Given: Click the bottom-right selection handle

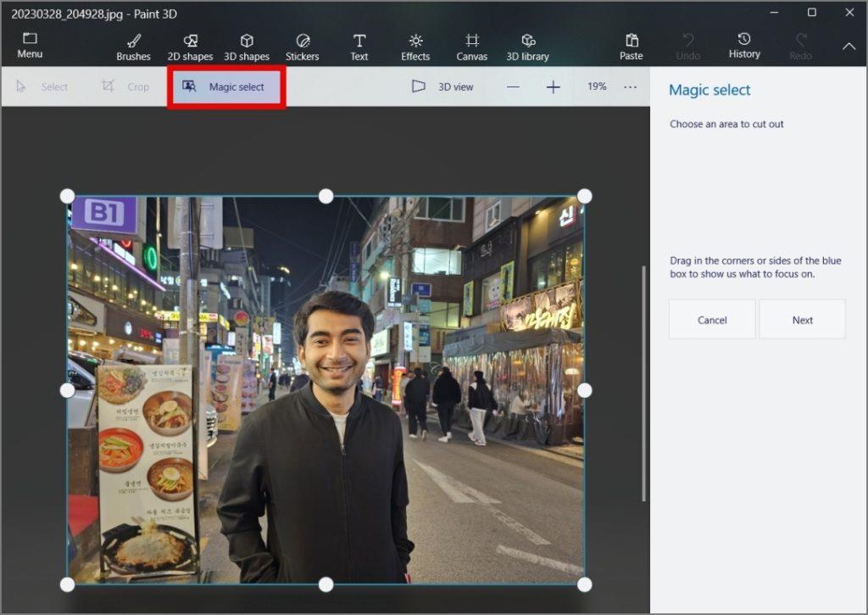Looking at the screenshot, I should (585, 584).
